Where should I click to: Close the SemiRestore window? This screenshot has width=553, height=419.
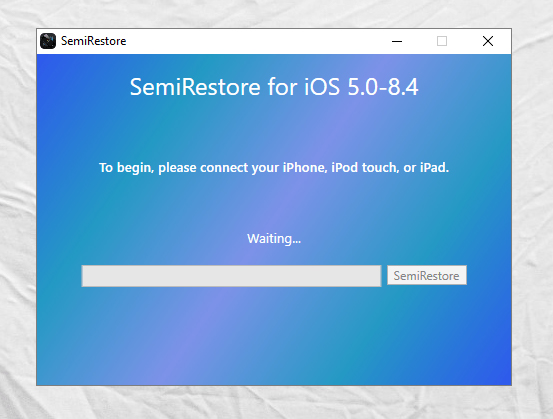[488, 41]
